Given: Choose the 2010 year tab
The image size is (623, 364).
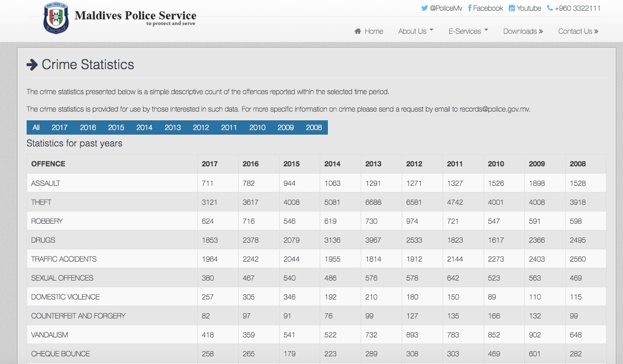Looking at the screenshot, I should click(257, 127).
